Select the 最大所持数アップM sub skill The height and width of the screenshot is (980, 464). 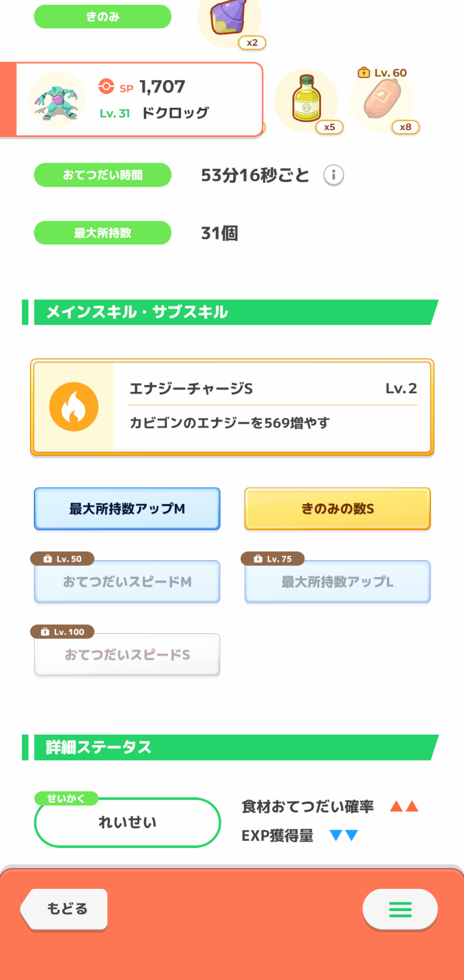[x=127, y=509]
